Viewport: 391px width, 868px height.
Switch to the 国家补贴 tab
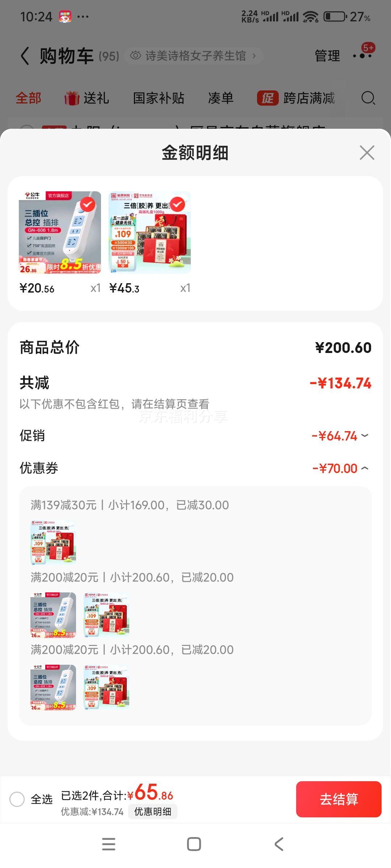[x=159, y=98]
